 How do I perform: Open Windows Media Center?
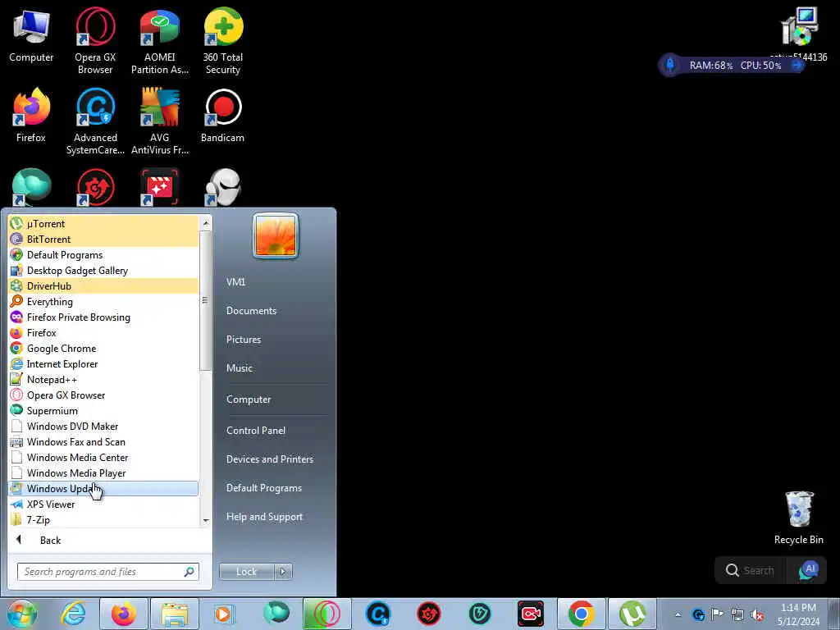103,457
